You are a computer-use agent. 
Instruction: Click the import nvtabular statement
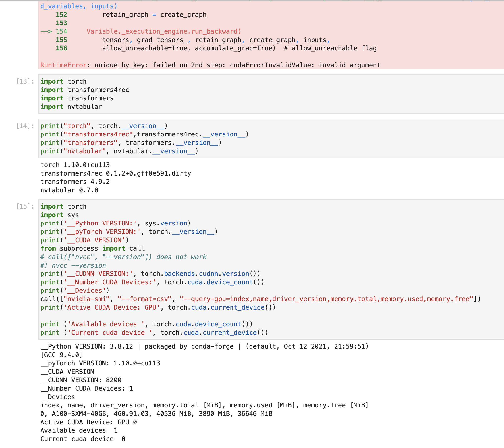coord(71,106)
